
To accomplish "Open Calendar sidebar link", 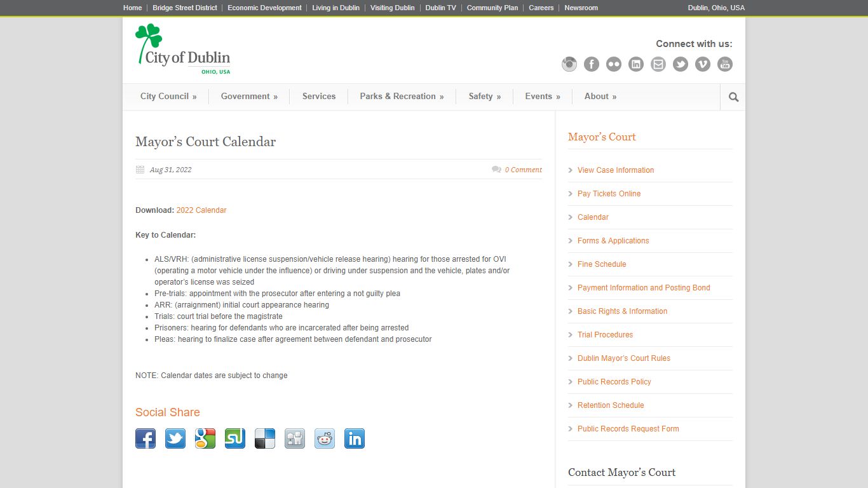I will point(593,217).
